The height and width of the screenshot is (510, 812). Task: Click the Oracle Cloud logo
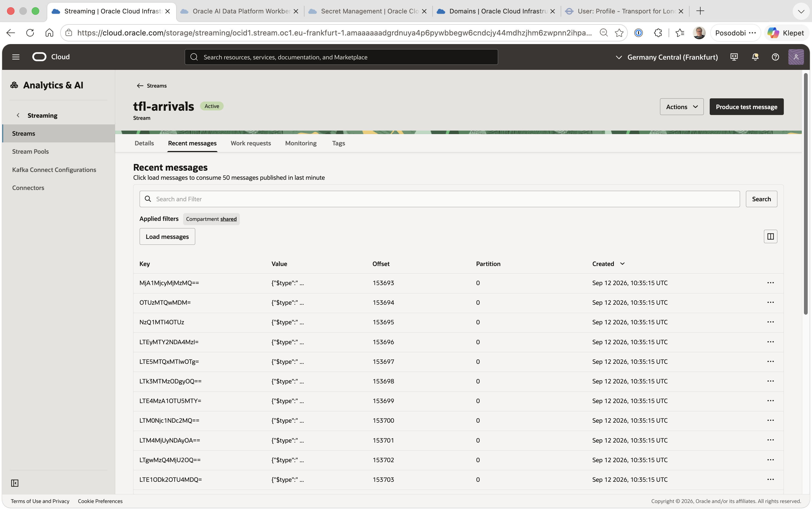coord(51,57)
